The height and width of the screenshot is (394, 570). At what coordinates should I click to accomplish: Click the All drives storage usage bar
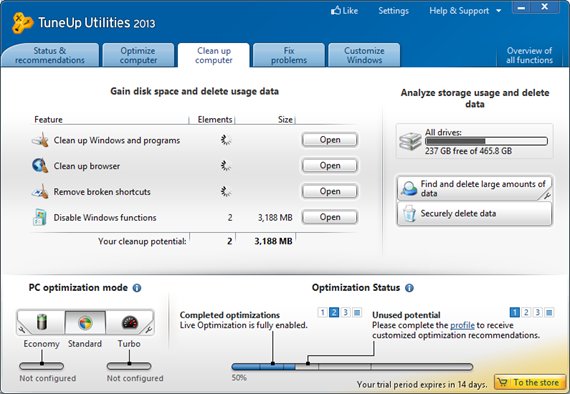(486, 141)
